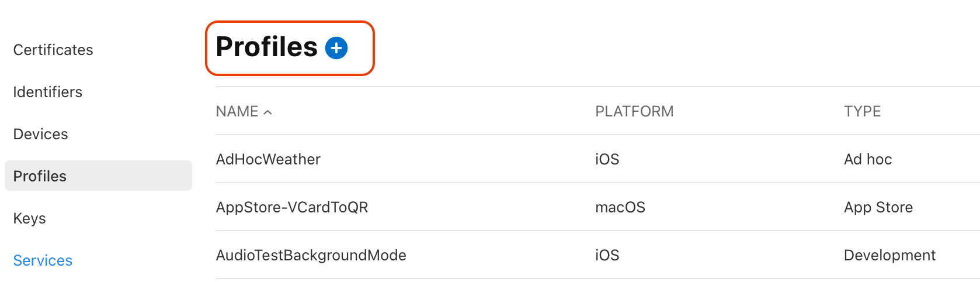Follow the Services link

[x=43, y=260]
